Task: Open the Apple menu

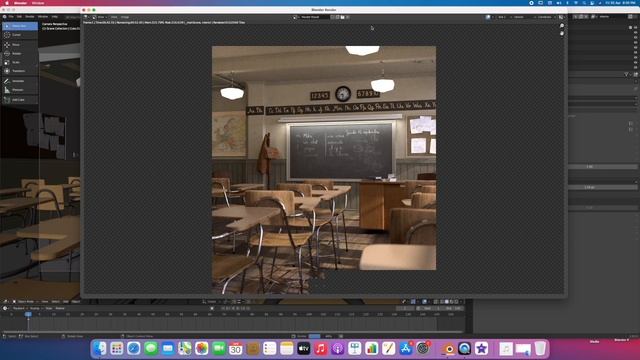Action: 7,3
